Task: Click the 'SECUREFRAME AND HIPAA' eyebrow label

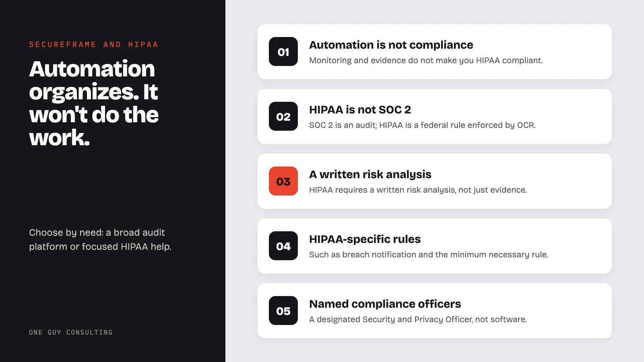Action: tap(93, 45)
